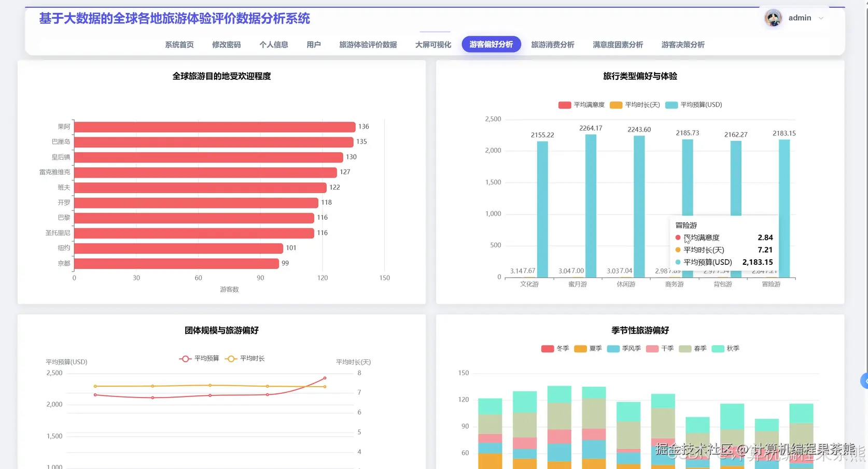Click the tooltip value 2.84

(x=765, y=237)
